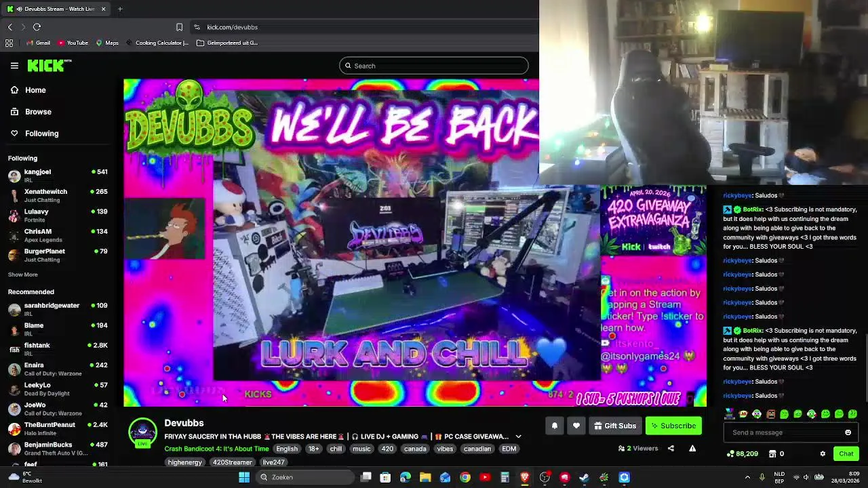The image size is (868, 488).
Task: Open recommended channel sarahbridgewater
Action: coord(58,309)
